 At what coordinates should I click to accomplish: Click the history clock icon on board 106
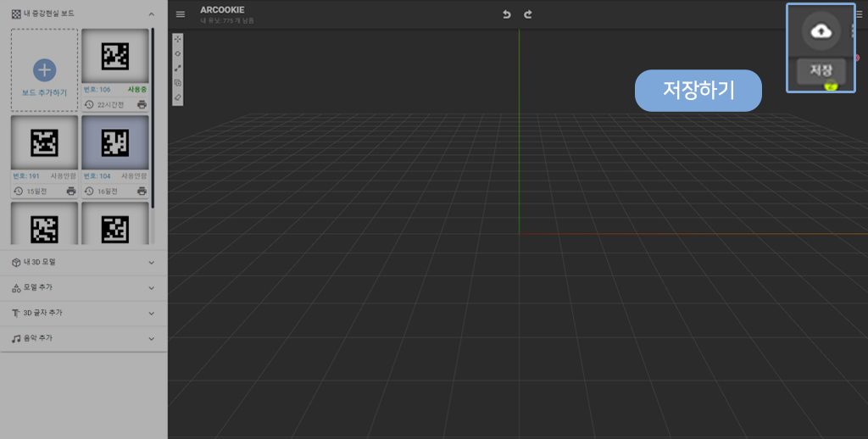(89, 104)
